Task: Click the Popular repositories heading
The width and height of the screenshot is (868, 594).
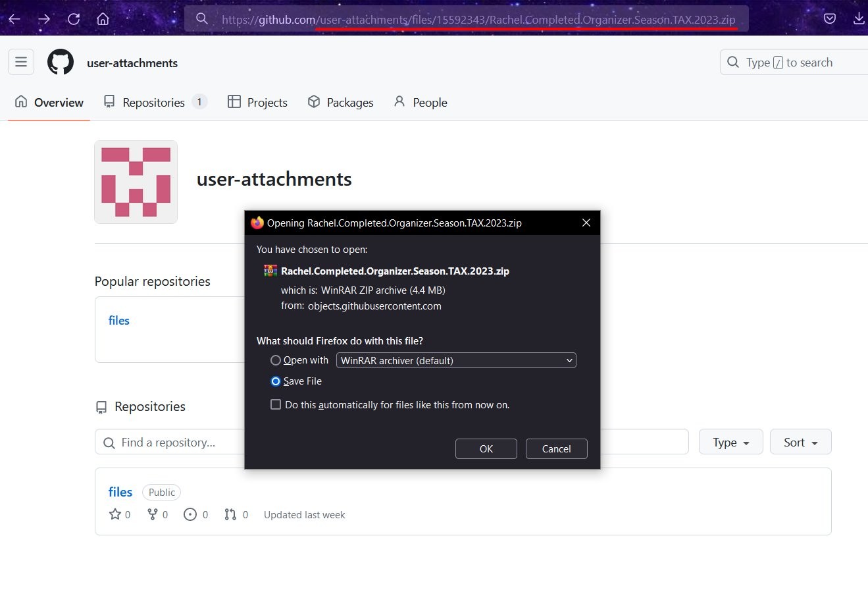Action: (x=153, y=281)
